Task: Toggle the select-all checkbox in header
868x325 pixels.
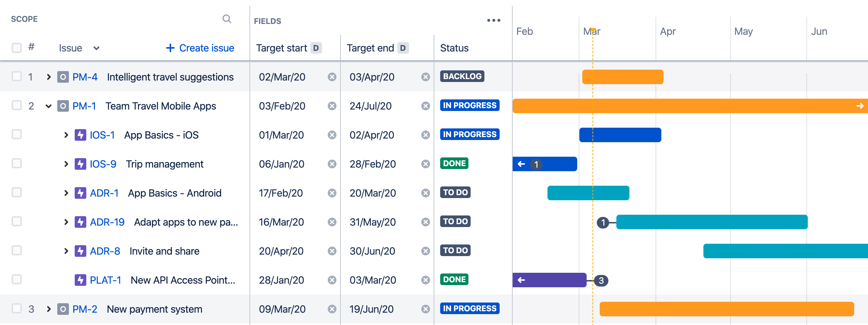Action: click(17, 48)
